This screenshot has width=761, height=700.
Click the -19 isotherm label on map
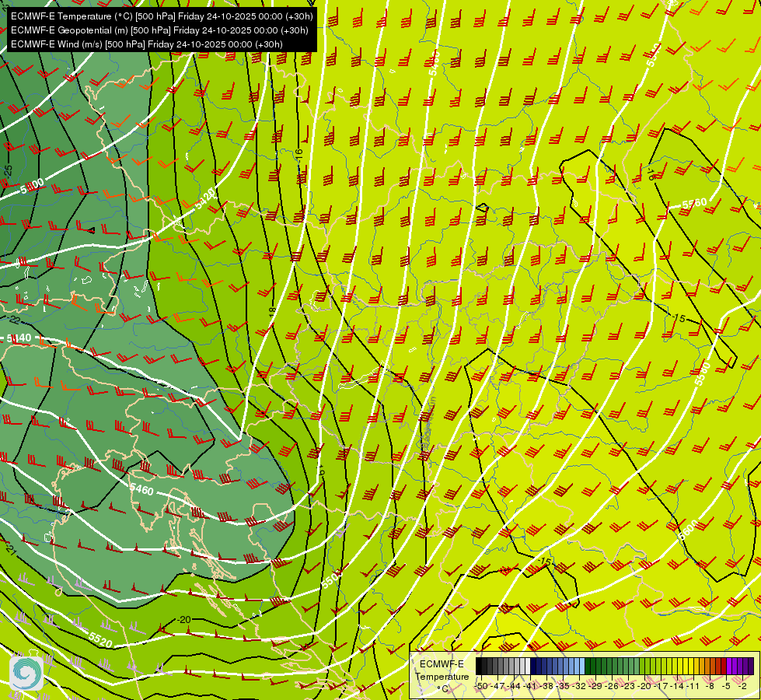point(321,471)
